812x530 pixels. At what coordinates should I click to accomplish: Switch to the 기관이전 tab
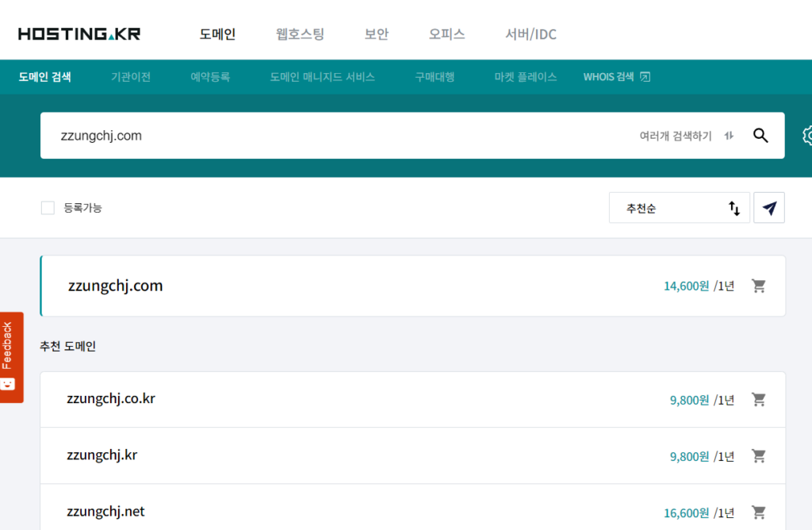[131, 77]
